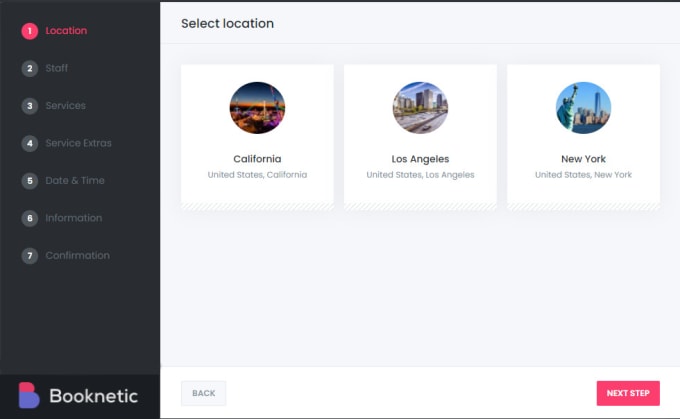Click the Booknetic logo icon
Image resolution: width=680 pixels, height=419 pixels.
tap(29, 395)
